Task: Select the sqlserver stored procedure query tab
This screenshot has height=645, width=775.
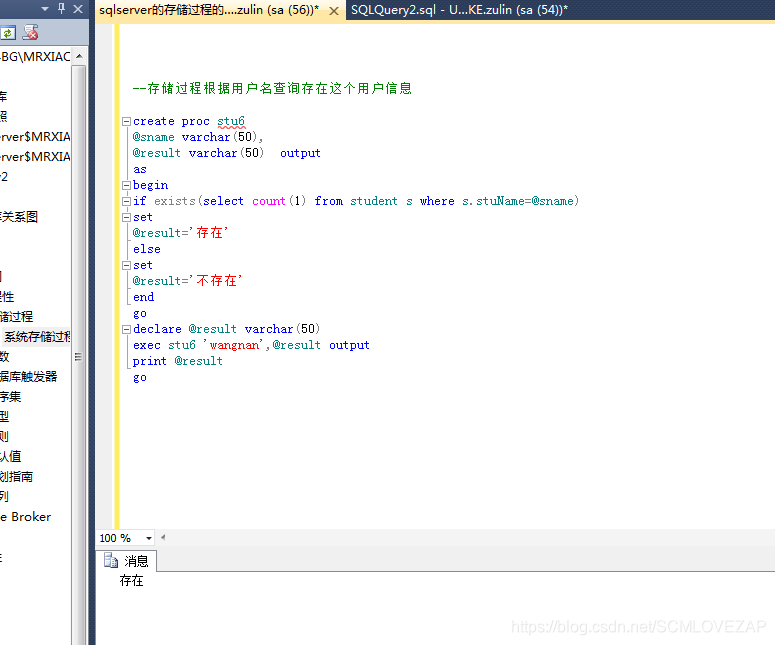Action: pyautogui.click(x=209, y=10)
